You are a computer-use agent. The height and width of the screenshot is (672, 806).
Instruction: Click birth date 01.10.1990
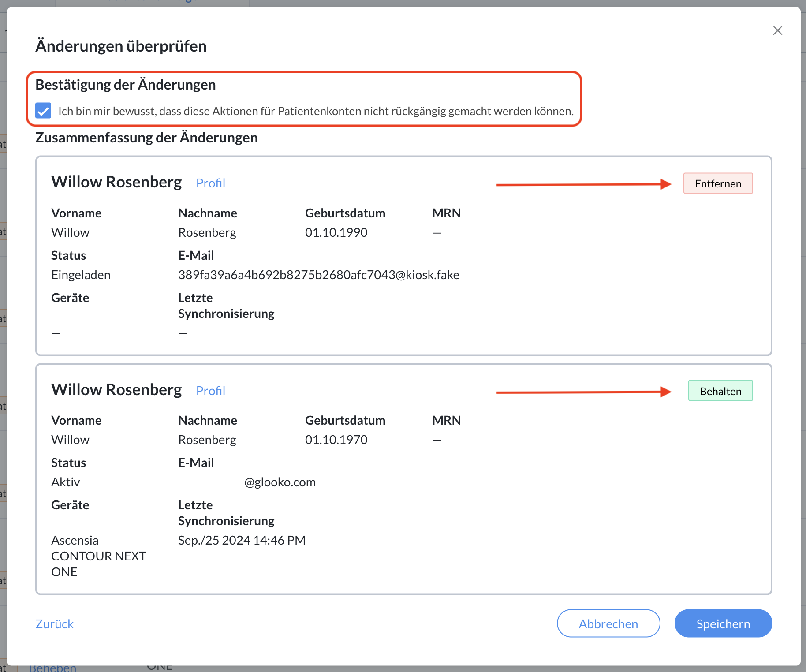(336, 232)
